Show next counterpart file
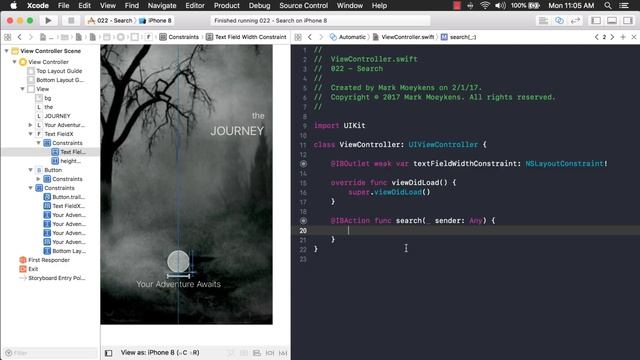This screenshot has height=360, width=640. (x=612, y=37)
